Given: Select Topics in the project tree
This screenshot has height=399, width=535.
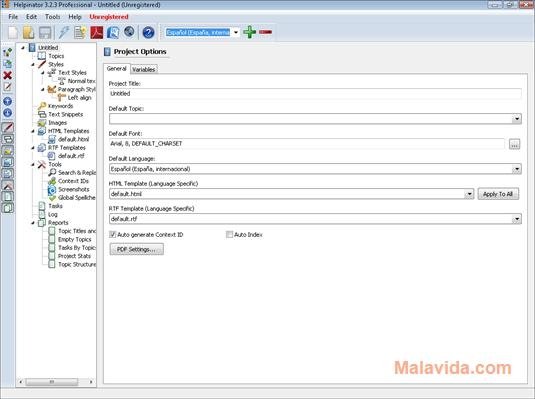Looking at the screenshot, I should tap(56, 56).
